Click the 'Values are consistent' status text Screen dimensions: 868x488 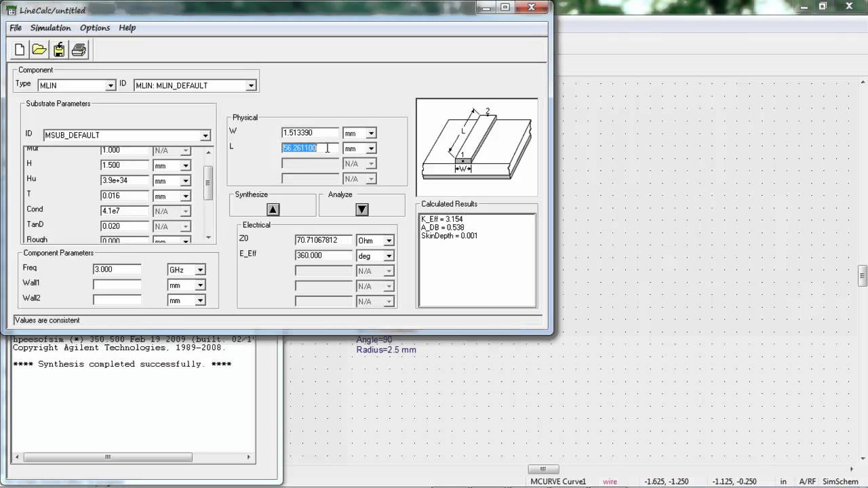[47, 320]
